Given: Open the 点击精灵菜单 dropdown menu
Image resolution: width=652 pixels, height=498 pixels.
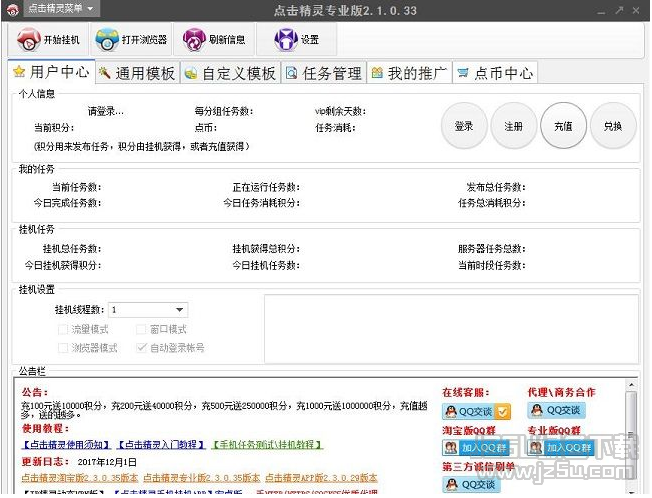Looking at the screenshot, I should tap(62, 8).
